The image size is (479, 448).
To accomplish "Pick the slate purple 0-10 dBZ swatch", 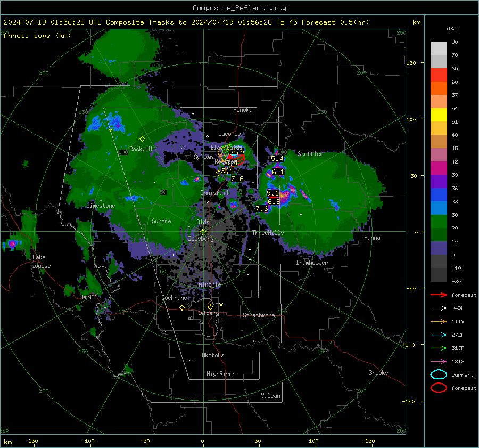I will (x=439, y=248).
